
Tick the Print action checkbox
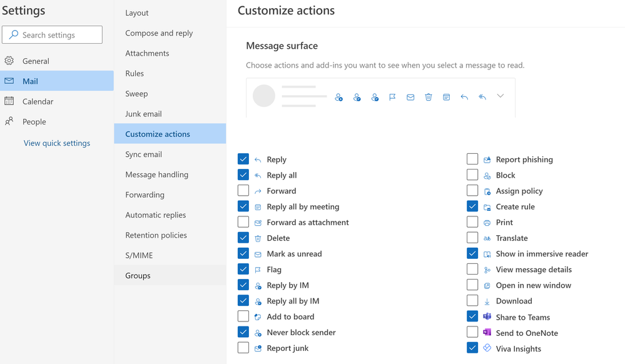pyautogui.click(x=472, y=222)
